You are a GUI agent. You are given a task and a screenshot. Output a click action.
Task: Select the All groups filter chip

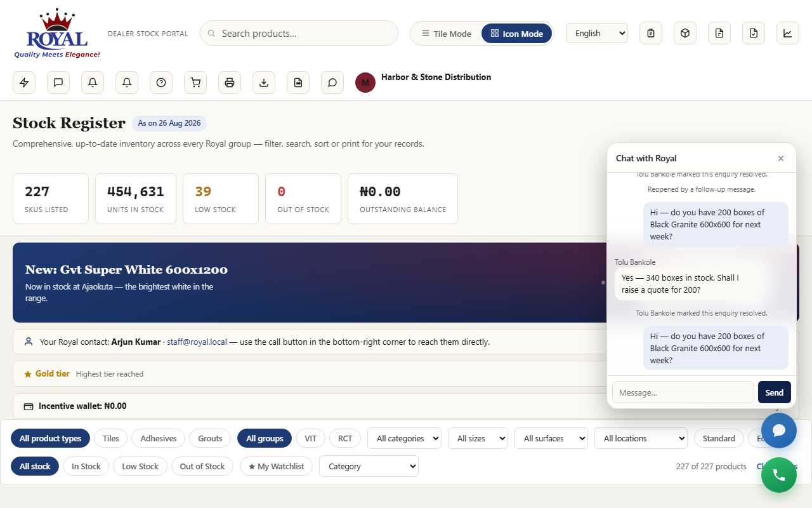tap(265, 438)
